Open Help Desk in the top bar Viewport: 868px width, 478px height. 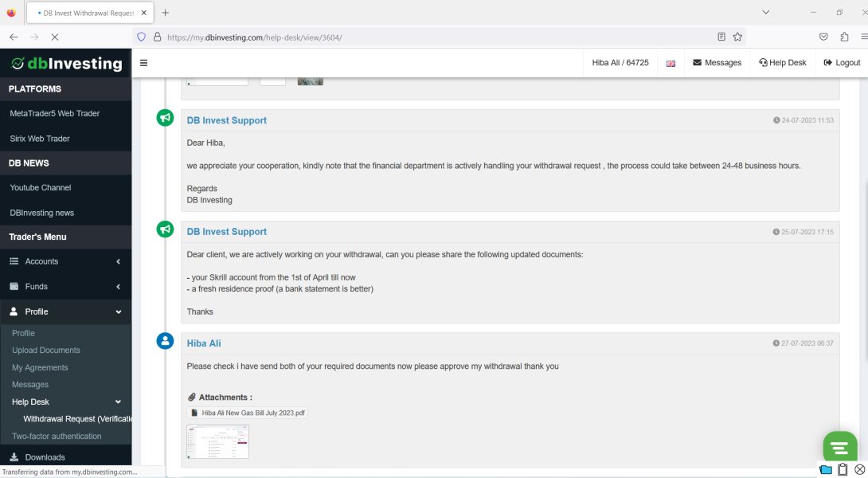click(x=782, y=63)
